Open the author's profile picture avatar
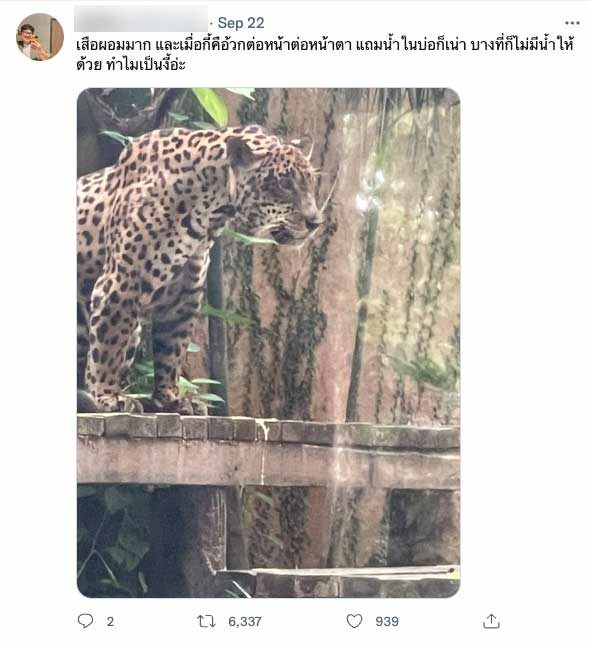This screenshot has height=647, width=590. [x=40, y=37]
